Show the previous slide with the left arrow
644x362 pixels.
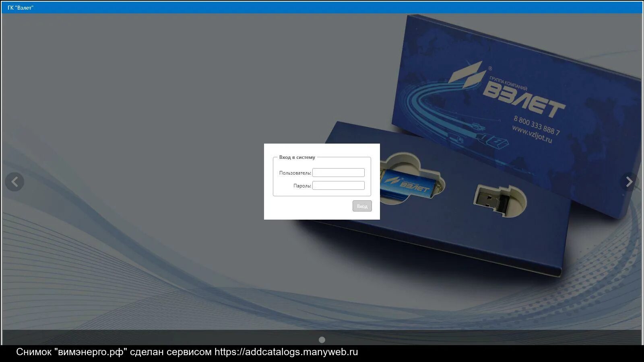(14, 182)
